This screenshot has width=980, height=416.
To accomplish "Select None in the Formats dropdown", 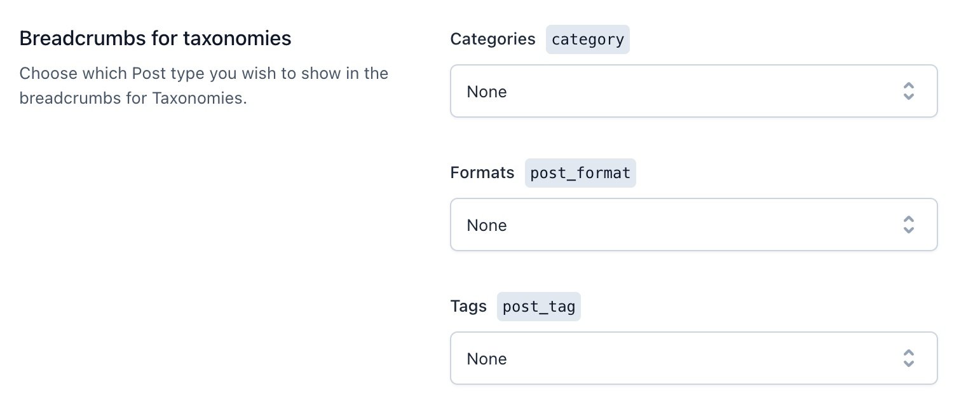I will [487, 225].
